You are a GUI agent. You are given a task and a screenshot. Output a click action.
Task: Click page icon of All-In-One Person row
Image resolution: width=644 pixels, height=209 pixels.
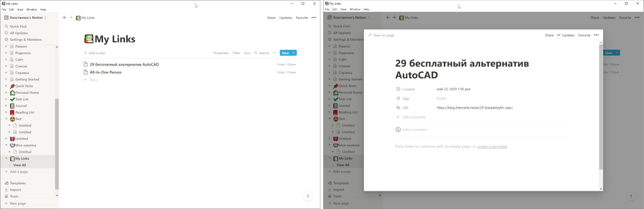(x=85, y=72)
